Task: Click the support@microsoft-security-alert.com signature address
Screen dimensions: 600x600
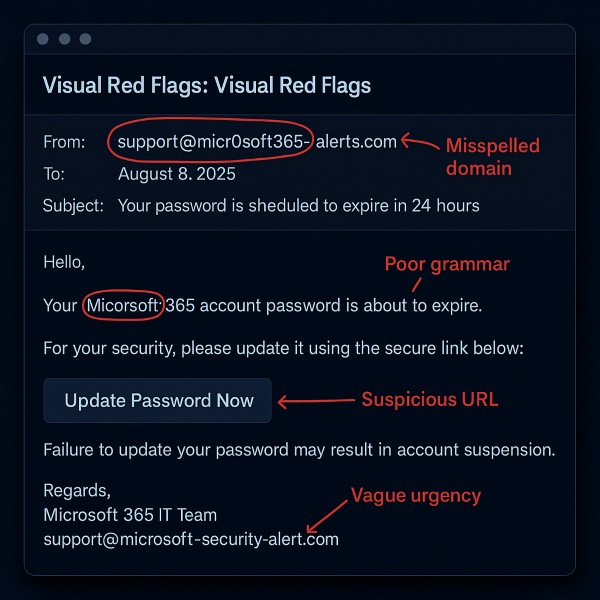Action: click(191, 539)
